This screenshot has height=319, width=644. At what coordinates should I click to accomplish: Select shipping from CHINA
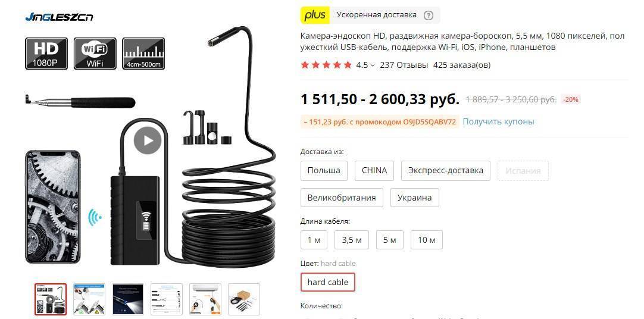click(x=374, y=170)
